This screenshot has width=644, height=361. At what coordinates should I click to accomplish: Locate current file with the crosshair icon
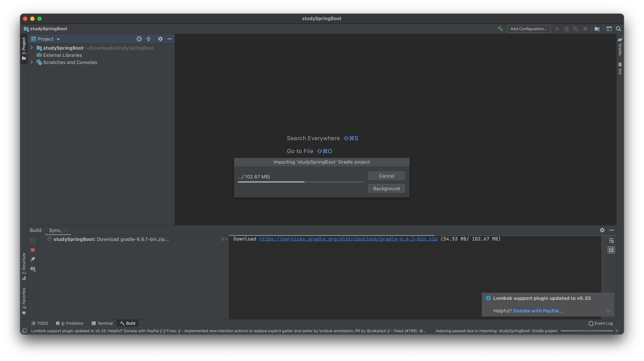tap(139, 39)
